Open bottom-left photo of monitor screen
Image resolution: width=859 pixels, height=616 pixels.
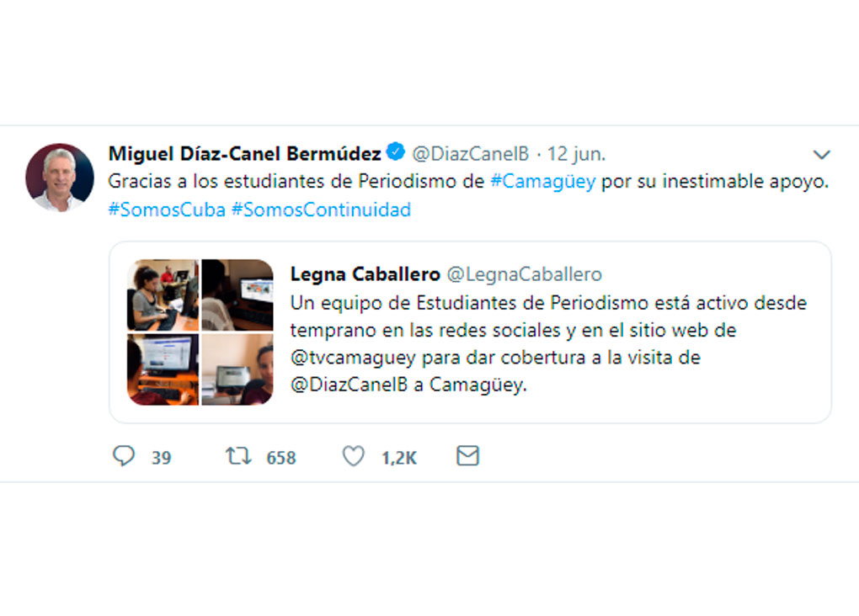tap(163, 369)
